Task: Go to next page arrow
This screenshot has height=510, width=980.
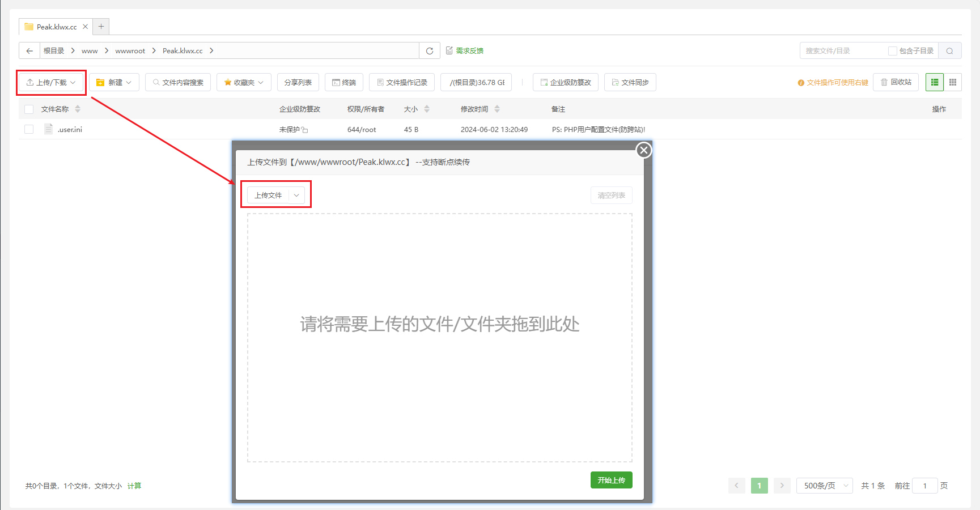Action: pyautogui.click(x=782, y=486)
